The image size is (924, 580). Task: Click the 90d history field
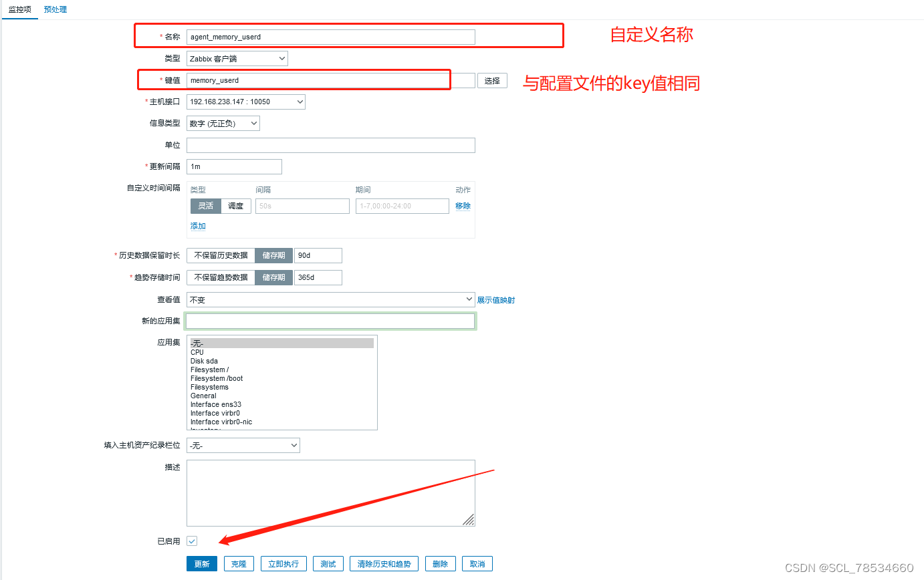[x=318, y=255]
